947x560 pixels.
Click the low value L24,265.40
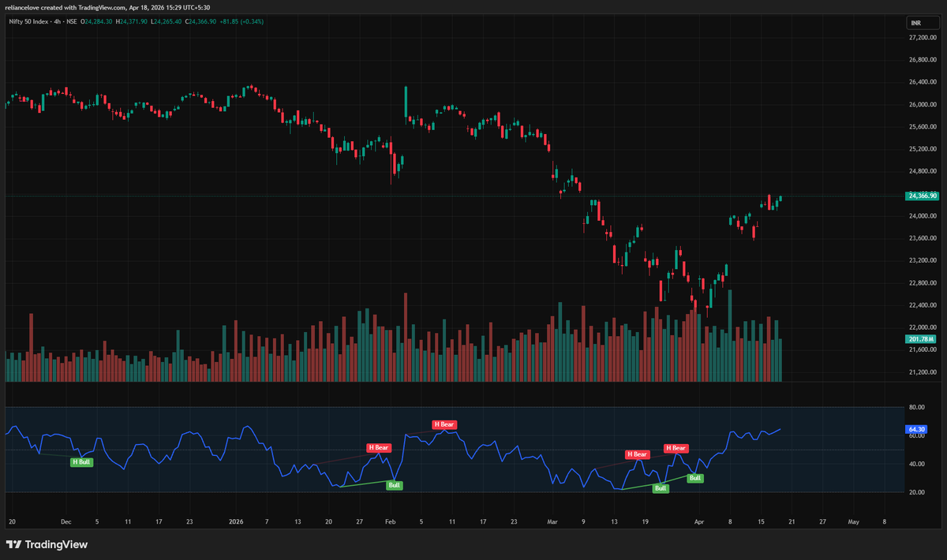[166, 21]
